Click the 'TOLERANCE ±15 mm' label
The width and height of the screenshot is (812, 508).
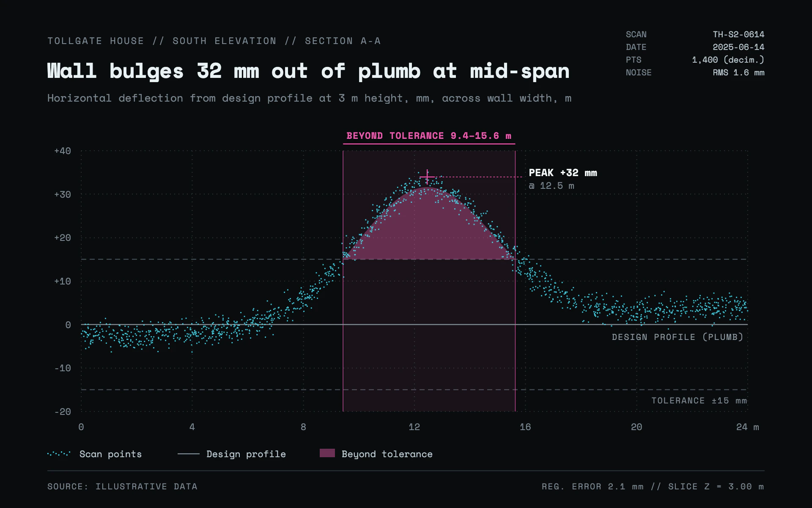point(699,400)
